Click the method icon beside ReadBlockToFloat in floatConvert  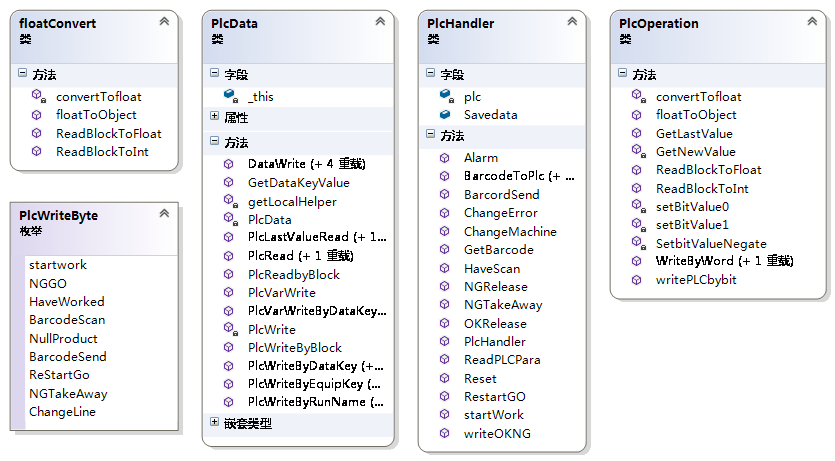pyautogui.click(x=37, y=133)
